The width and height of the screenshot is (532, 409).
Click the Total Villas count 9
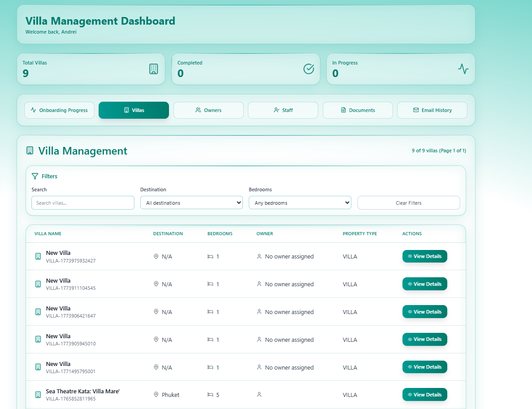[26, 73]
